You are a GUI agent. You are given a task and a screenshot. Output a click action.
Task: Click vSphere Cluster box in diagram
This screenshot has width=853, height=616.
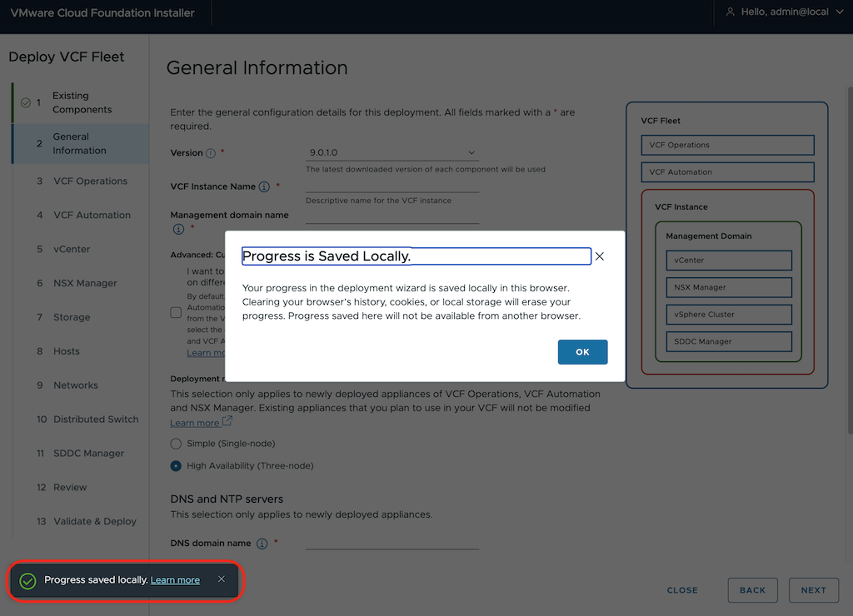point(728,315)
